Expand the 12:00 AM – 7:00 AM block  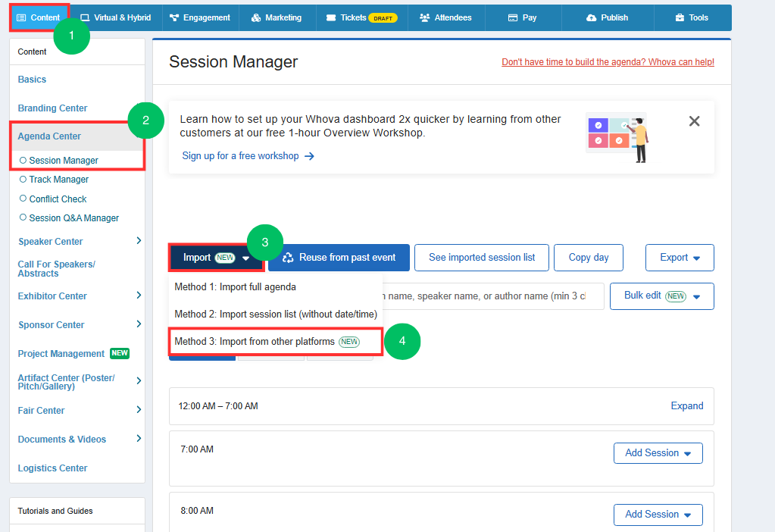point(687,406)
